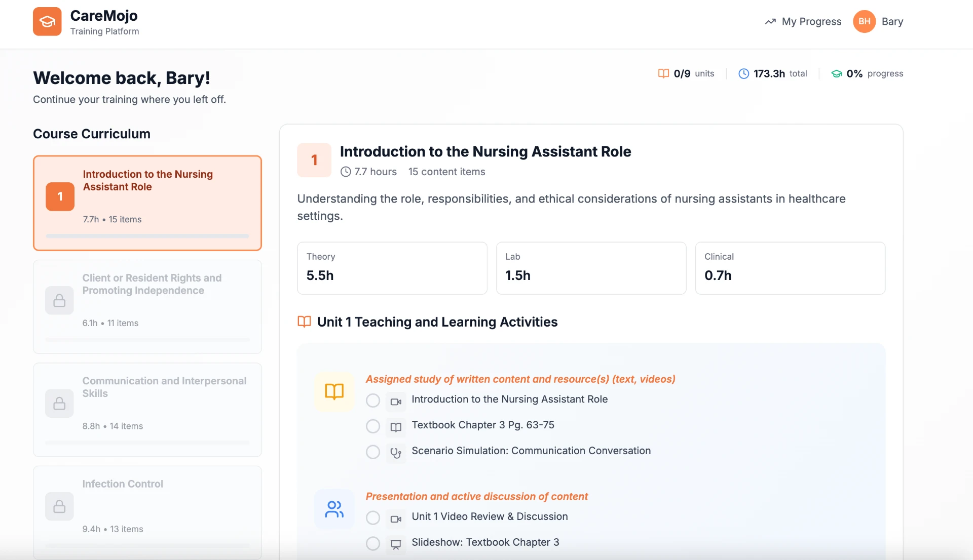Click the 'Welcome back, Bary!' heading
The height and width of the screenshot is (560, 973).
tap(122, 78)
